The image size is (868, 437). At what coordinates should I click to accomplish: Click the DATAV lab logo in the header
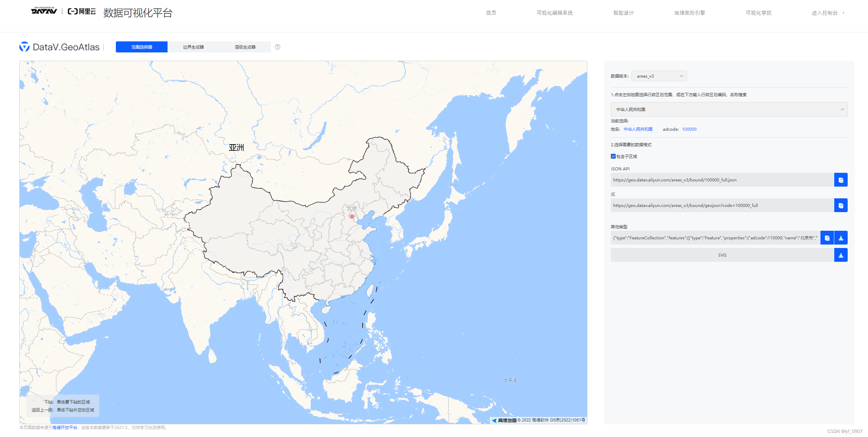(43, 11)
